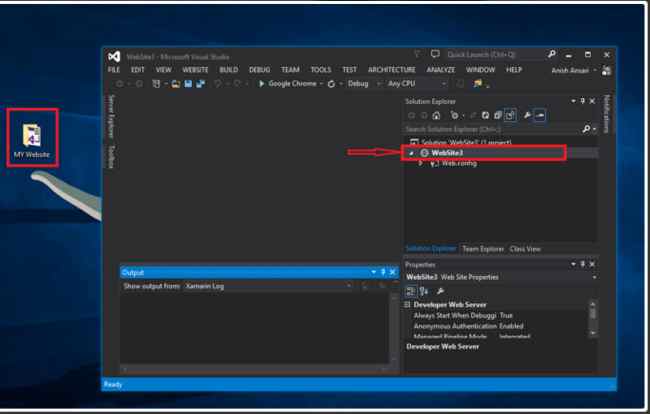Open Output panel window options dropdown
650x414 pixels.
pyautogui.click(x=374, y=272)
